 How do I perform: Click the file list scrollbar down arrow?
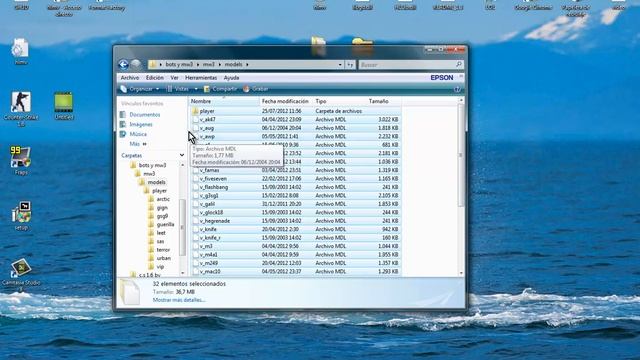[x=461, y=273]
